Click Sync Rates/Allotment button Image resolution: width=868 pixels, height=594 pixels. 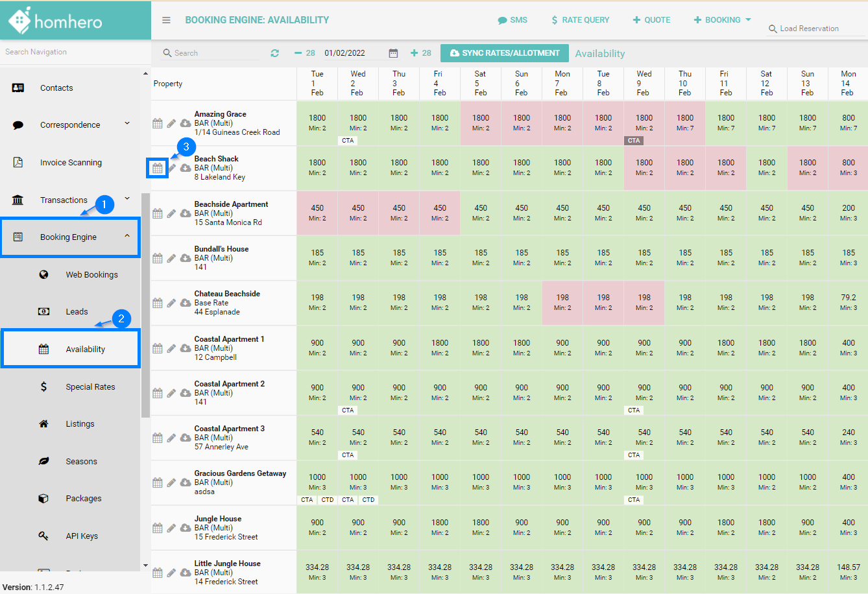coord(504,53)
